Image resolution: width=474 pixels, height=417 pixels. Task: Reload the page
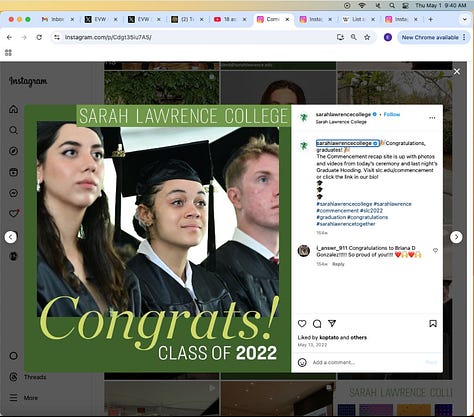point(39,37)
